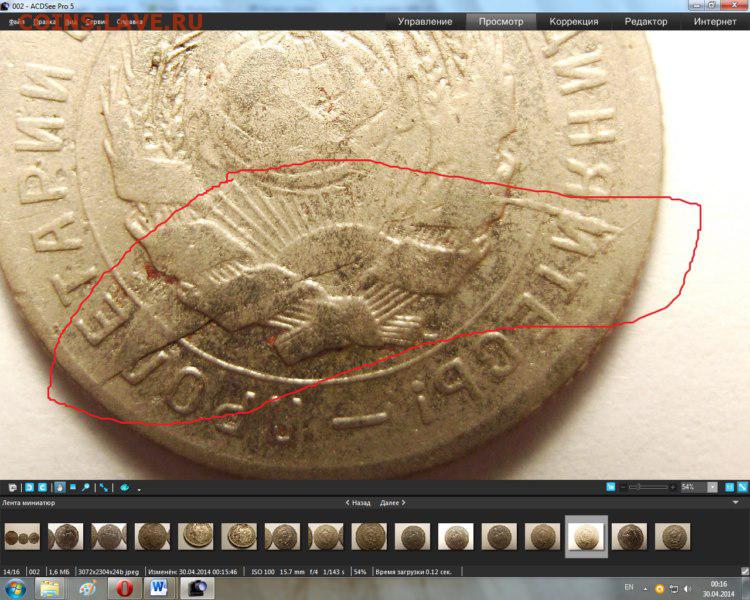This screenshot has height=600, width=750.
Task: Click the actual size icon
Action: (729, 487)
